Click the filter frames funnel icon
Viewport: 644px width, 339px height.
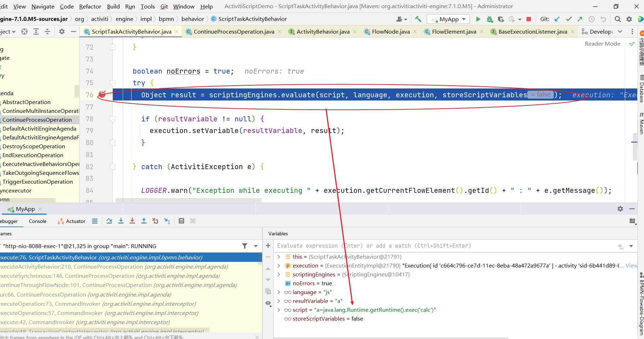tap(245, 246)
